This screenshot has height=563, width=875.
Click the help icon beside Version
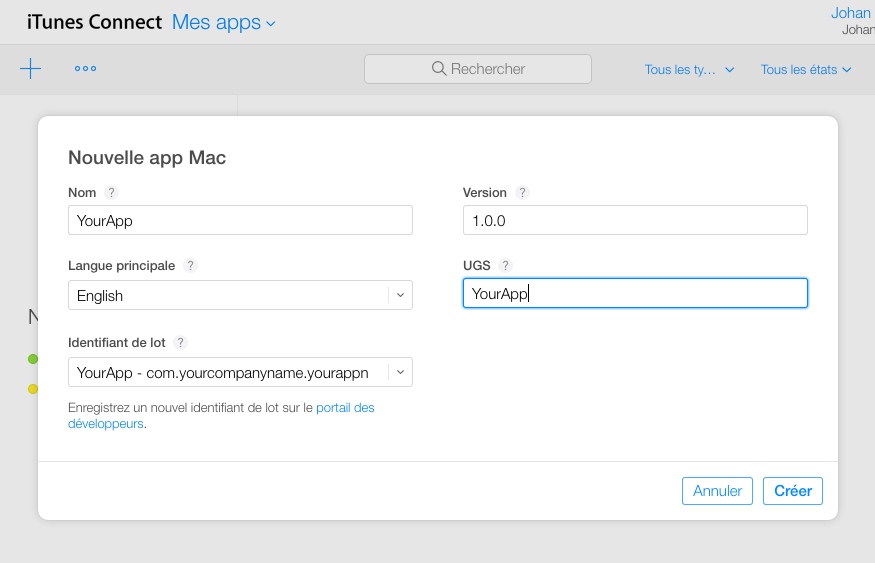[522, 193]
